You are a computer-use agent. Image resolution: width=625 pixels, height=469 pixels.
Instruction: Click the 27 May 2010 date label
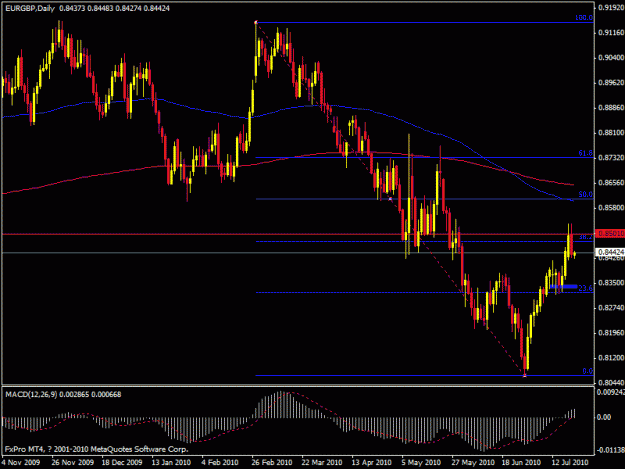[473, 463]
